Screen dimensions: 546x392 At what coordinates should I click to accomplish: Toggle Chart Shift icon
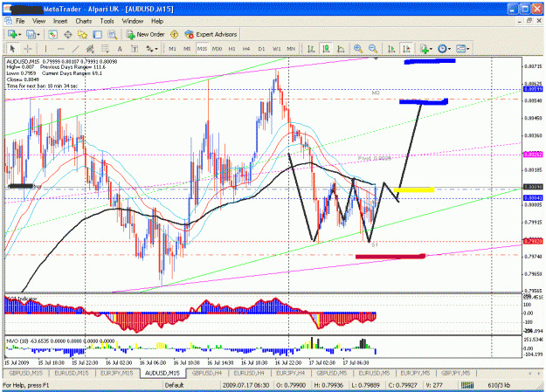406,49
